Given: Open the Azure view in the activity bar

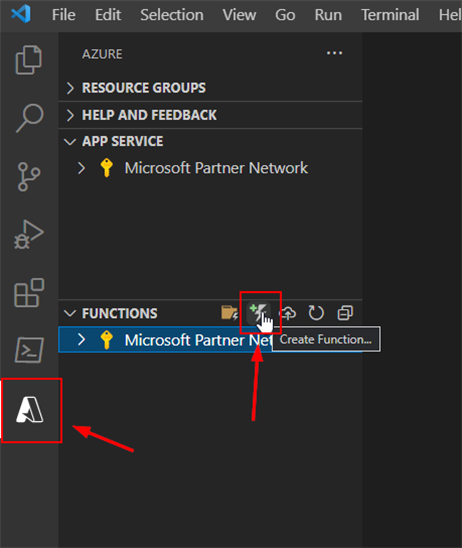Looking at the screenshot, I should tap(30, 410).
